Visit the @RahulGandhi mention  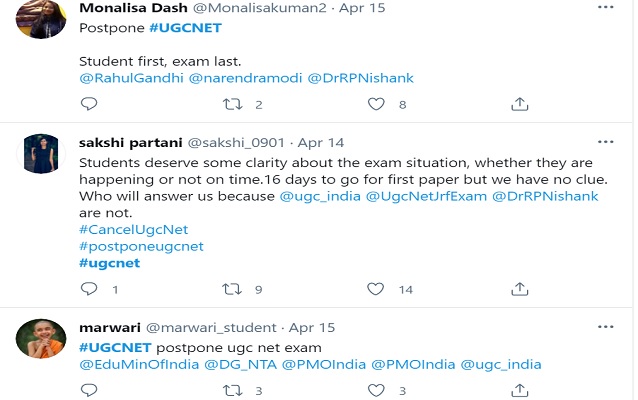coord(131,77)
